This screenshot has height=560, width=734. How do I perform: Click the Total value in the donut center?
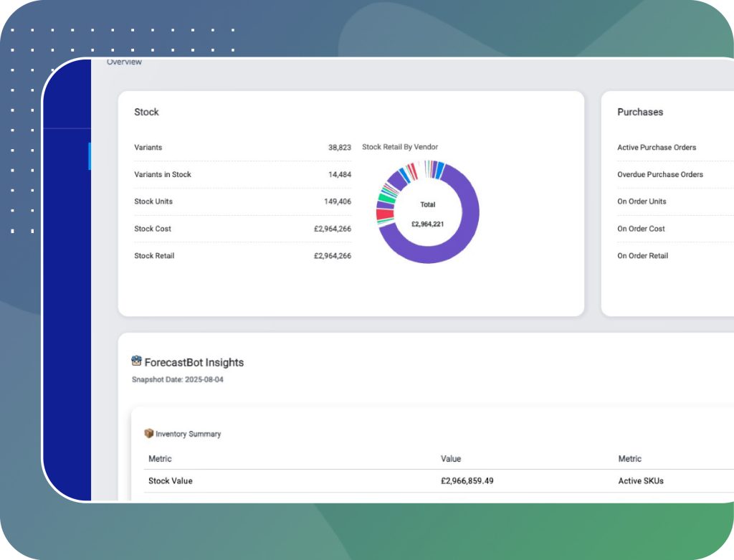click(x=427, y=224)
